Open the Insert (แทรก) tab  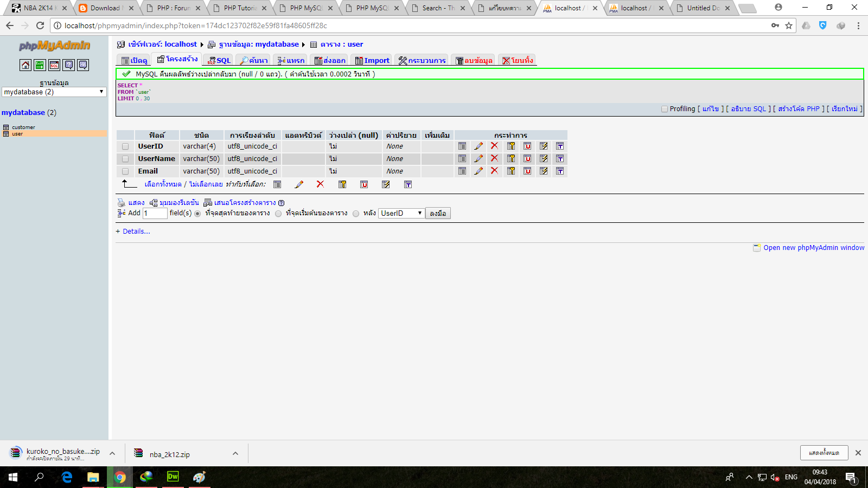291,60
